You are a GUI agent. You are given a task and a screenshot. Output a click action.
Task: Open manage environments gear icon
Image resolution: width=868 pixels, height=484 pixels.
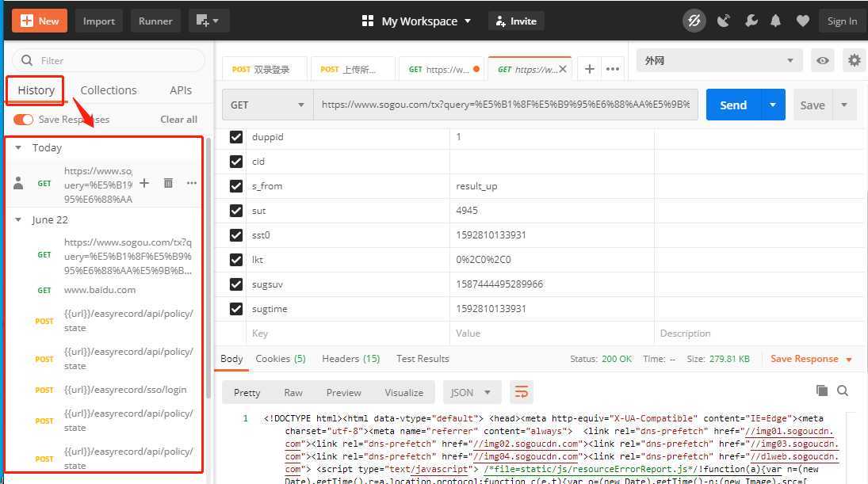(x=855, y=60)
